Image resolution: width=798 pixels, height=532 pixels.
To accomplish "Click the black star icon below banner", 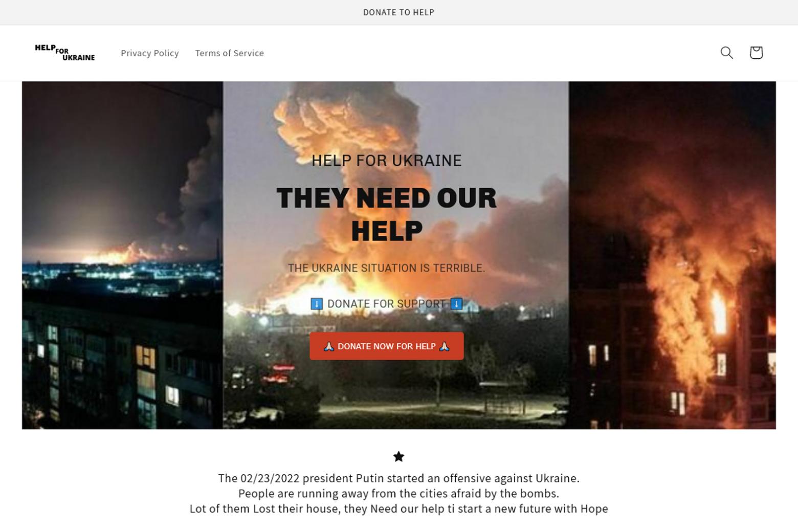I will point(398,456).
